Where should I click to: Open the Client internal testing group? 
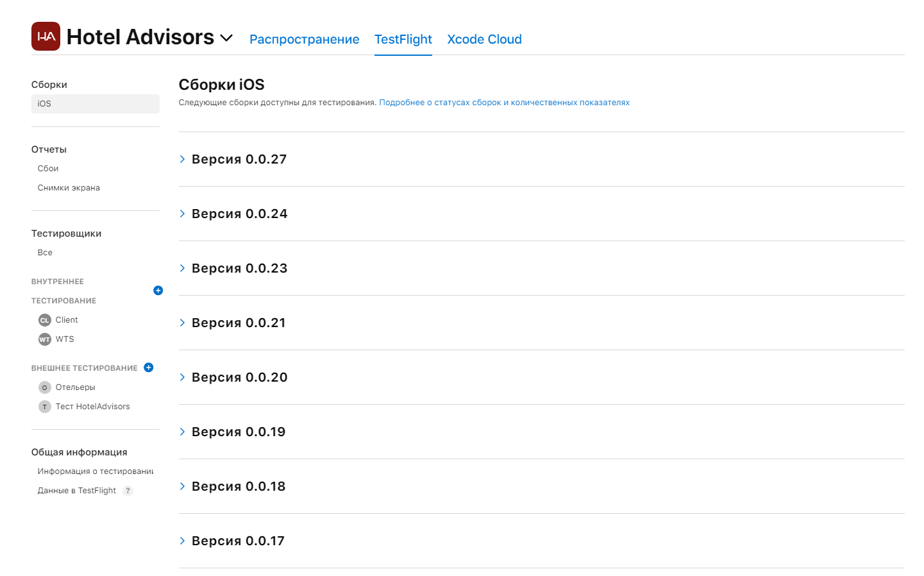pyautogui.click(x=67, y=320)
